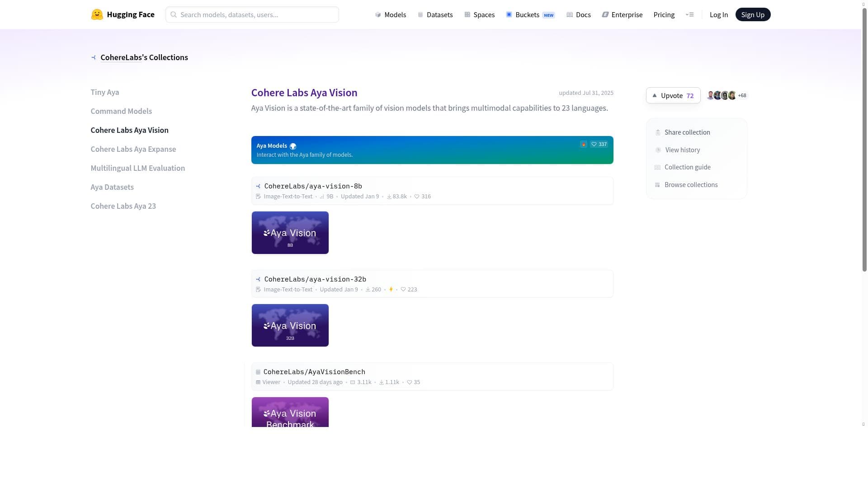This screenshot has height=488, width=868.
Task: Click the Cohere icon beside CohereLabs's Collections
Action: (94, 57)
